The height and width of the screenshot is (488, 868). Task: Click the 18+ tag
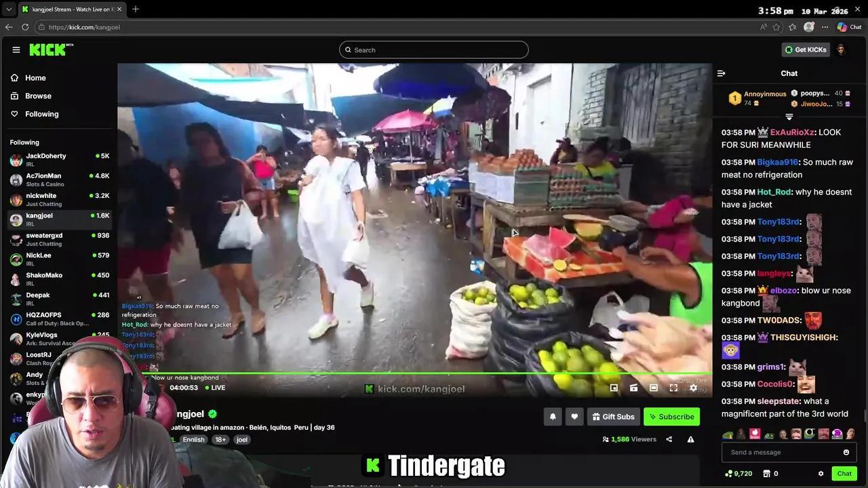click(x=220, y=440)
